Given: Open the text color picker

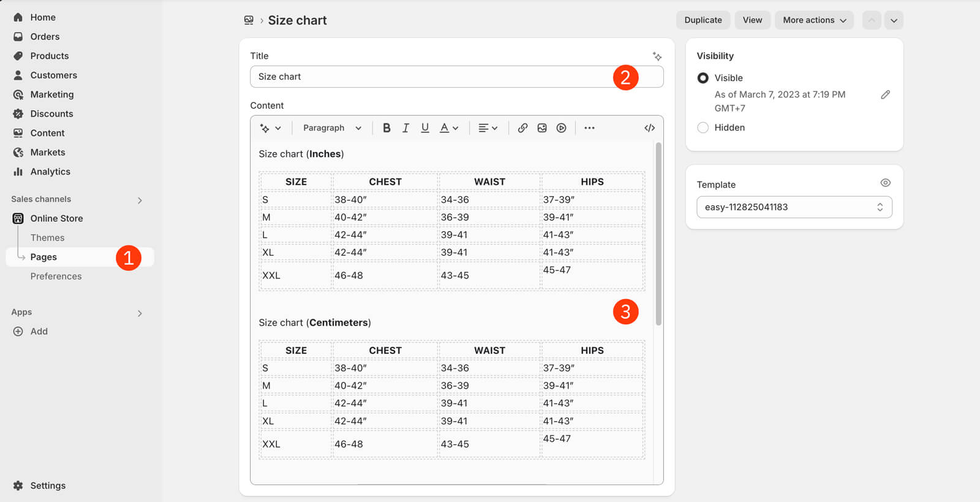Looking at the screenshot, I should tap(448, 128).
